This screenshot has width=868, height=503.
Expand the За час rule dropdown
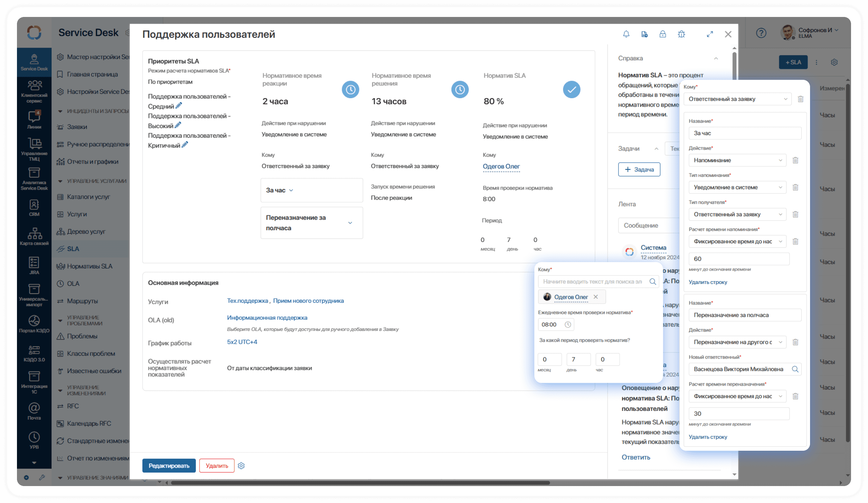[291, 190]
